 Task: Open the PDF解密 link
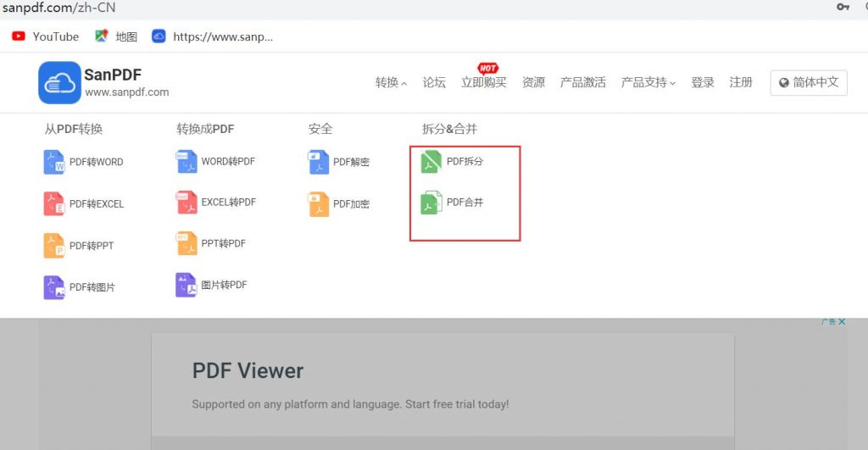[x=352, y=162]
